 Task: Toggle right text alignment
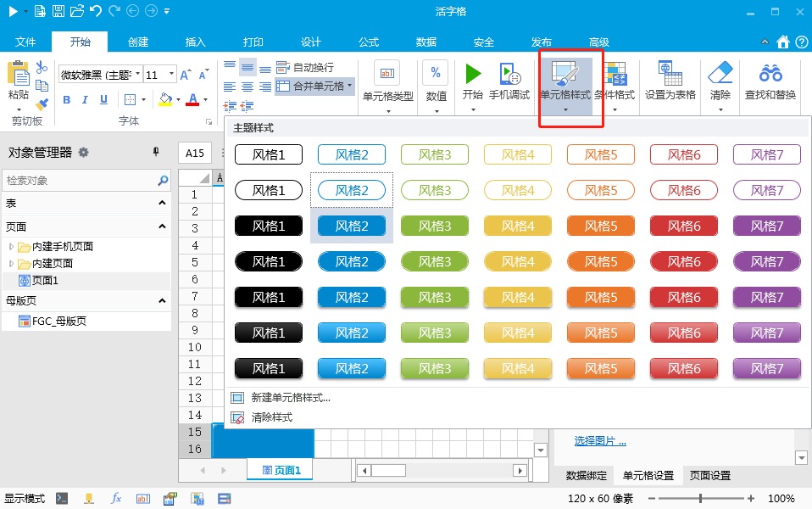265,87
